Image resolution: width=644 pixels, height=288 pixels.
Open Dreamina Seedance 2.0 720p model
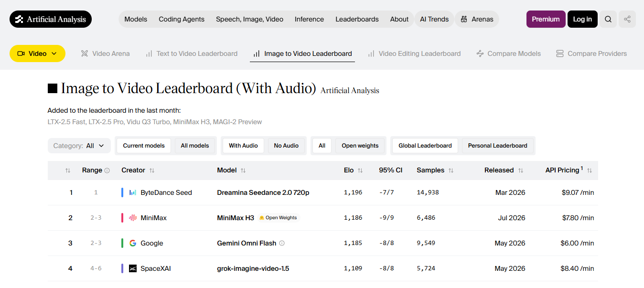[x=263, y=192]
